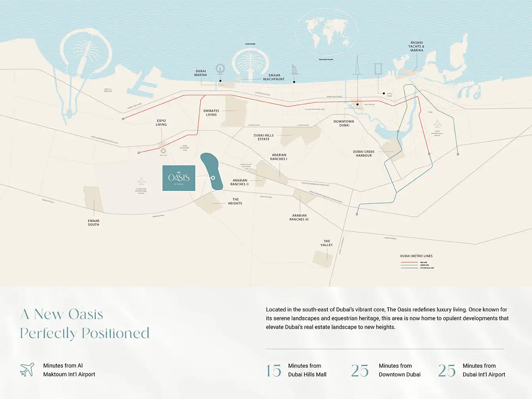Click the '15 Minutes from Dubai Hills Mall' stat
Viewport: 532px width, 399px height.
click(296, 370)
